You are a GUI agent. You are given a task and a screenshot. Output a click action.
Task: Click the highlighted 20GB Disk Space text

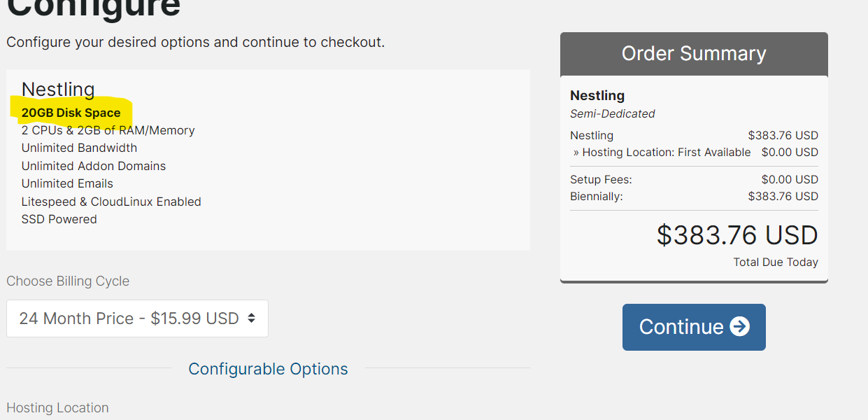tap(71, 113)
